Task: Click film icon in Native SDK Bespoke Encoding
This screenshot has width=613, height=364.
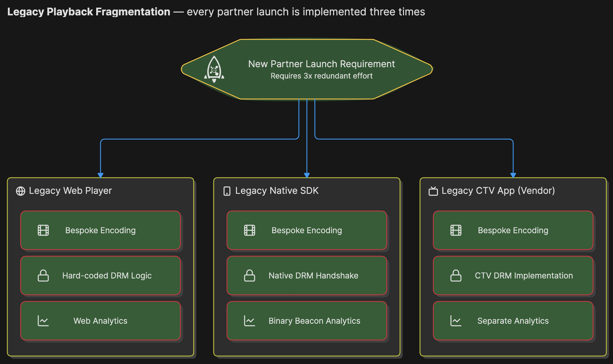Action: 250,230
